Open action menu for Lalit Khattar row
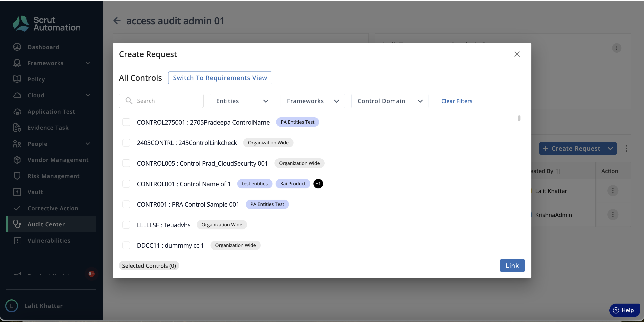Image resolution: width=644 pixels, height=322 pixels. [613, 191]
